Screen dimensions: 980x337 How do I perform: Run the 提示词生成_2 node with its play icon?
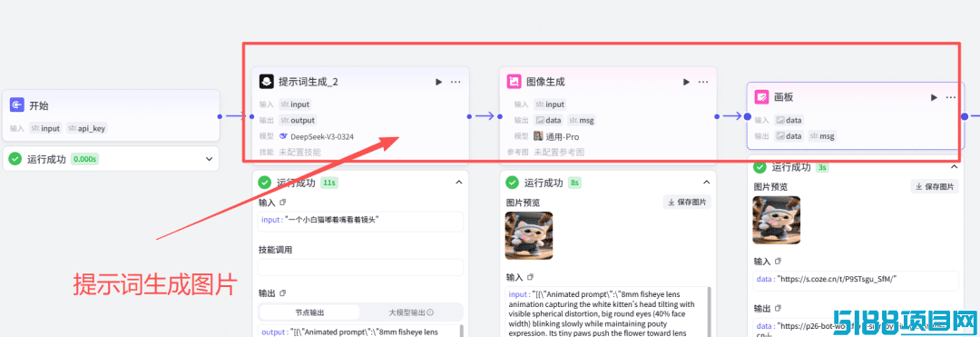(439, 82)
